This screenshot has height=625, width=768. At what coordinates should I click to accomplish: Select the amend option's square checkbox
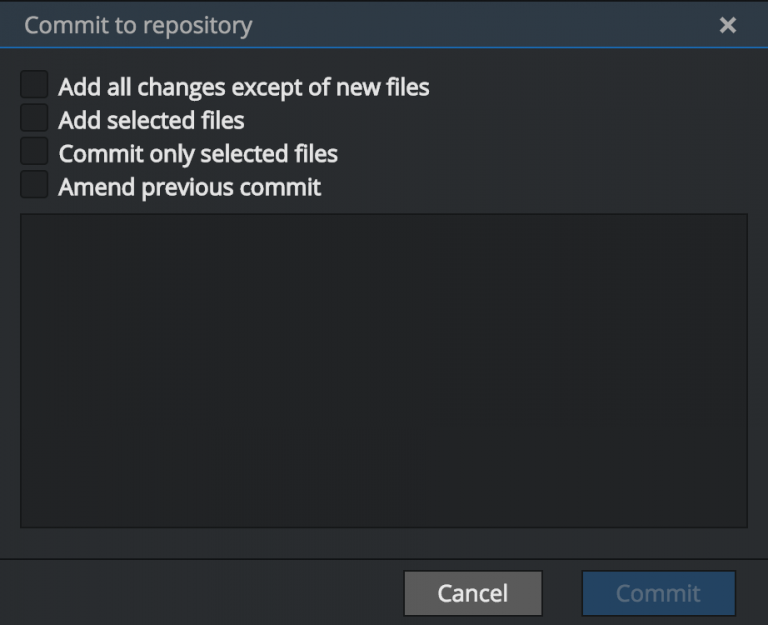tap(34, 185)
